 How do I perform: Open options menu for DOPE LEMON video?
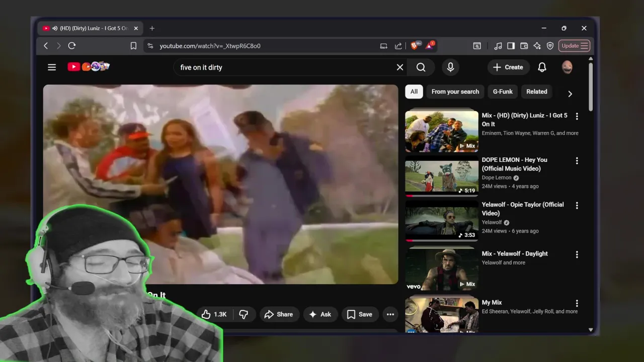[577, 161]
